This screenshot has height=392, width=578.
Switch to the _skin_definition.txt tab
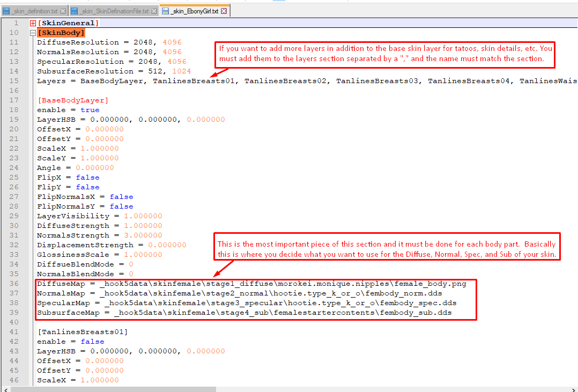click(x=34, y=11)
